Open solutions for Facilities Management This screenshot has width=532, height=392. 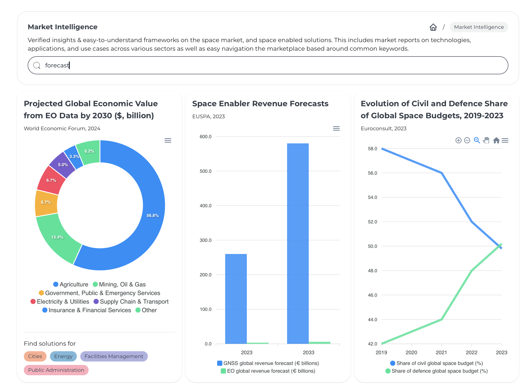point(114,356)
